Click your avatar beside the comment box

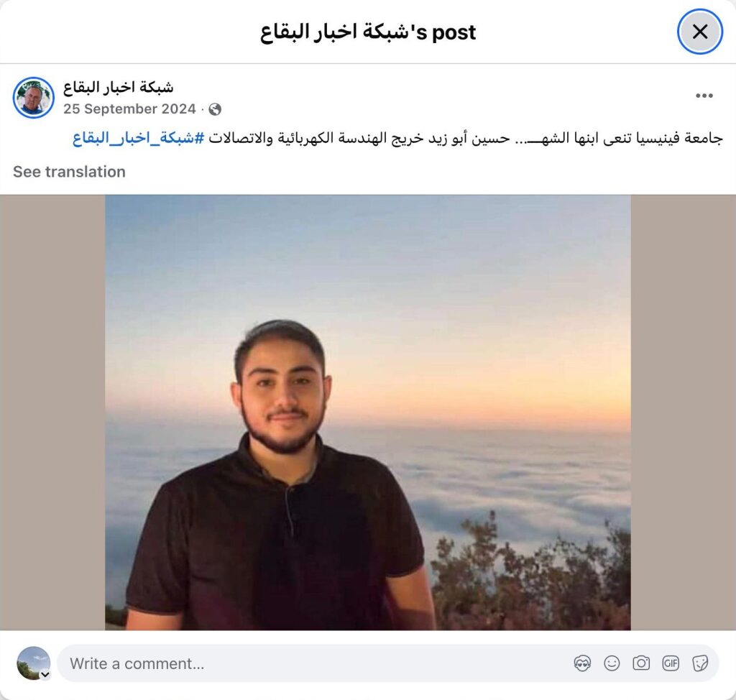click(x=33, y=663)
